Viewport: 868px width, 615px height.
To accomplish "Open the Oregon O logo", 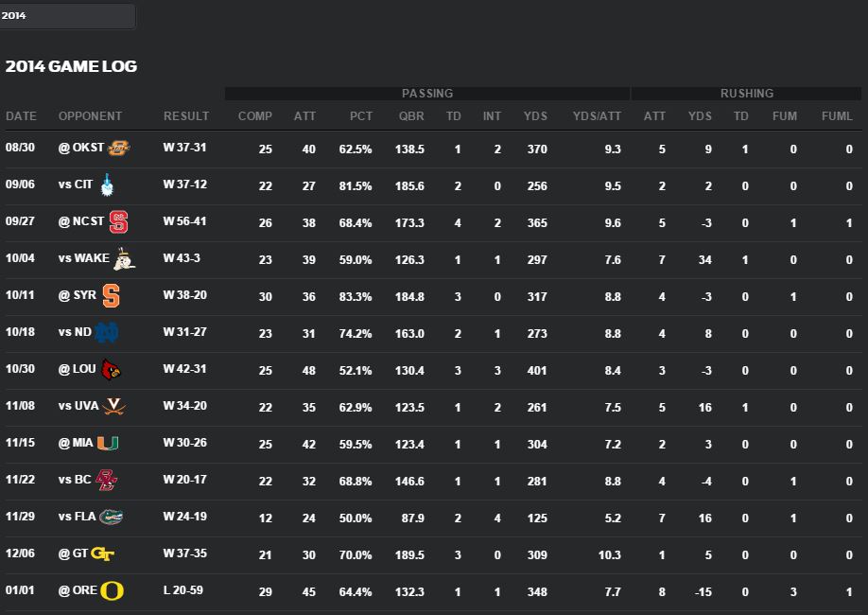I will point(113,591).
